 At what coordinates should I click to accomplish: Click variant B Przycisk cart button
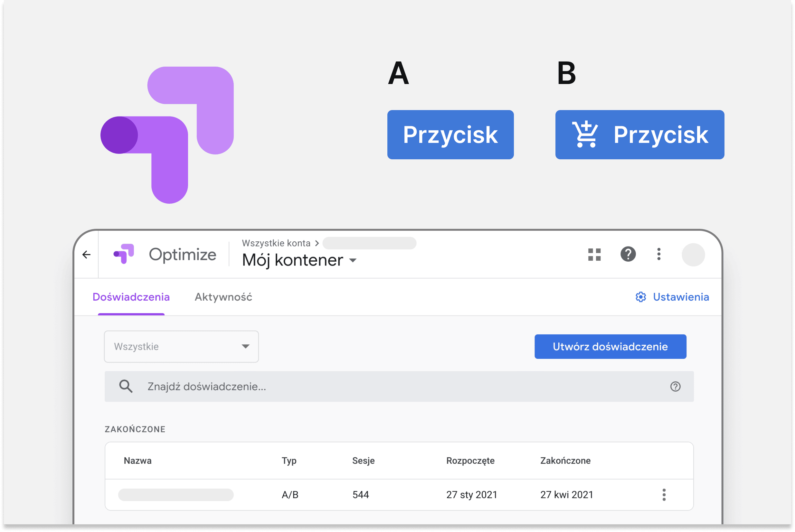pyautogui.click(x=639, y=135)
